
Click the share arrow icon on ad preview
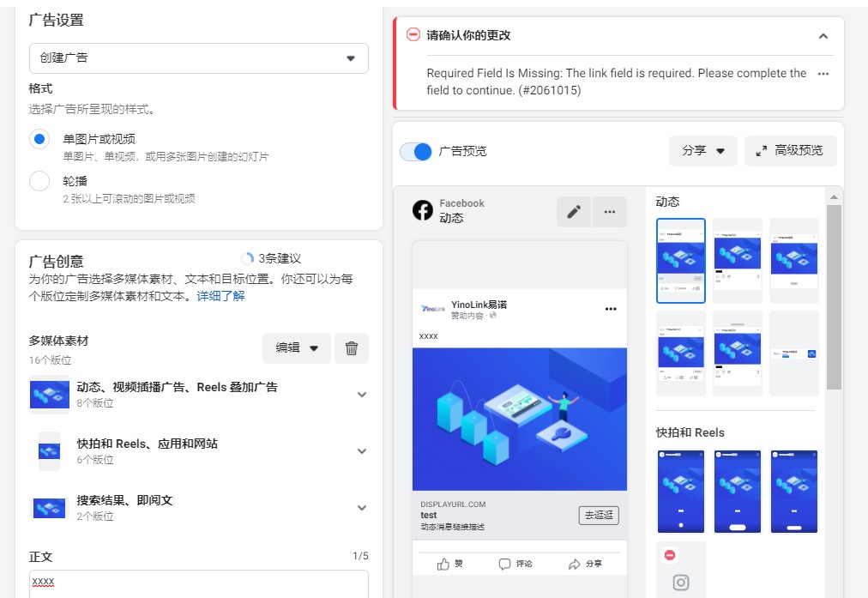pyautogui.click(x=575, y=565)
